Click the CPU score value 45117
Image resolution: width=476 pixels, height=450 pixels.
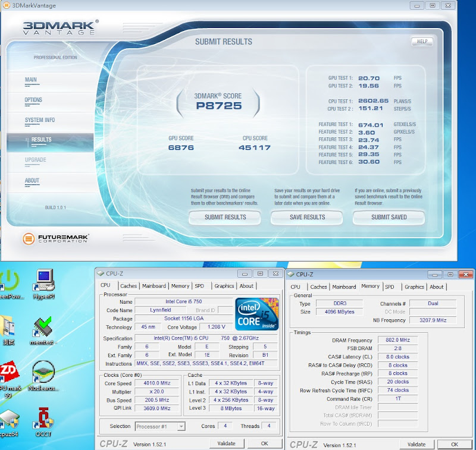pos(255,147)
